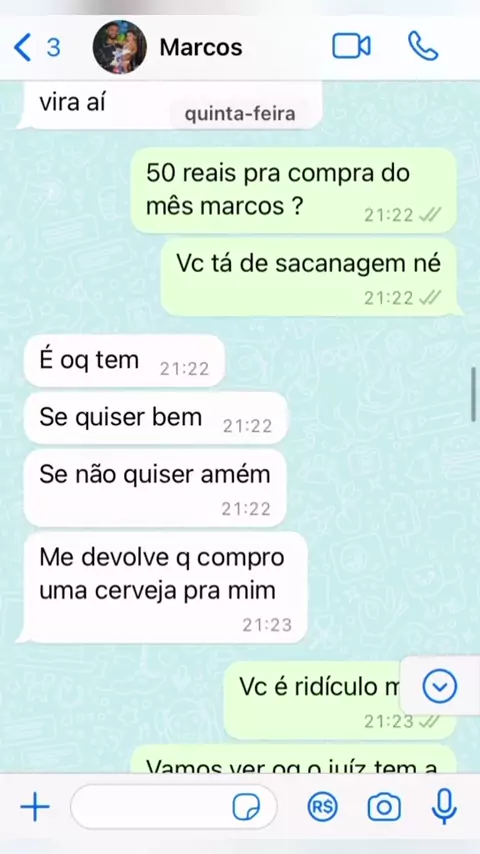
Task: Tap the microphone to record voice message
Action: pyautogui.click(x=444, y=807)
